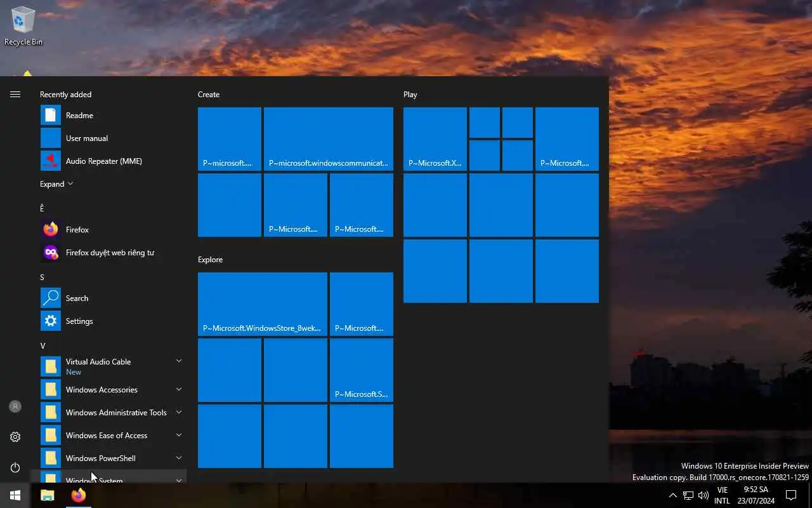Open the P~Microsoft.X... tile in Play
The image size is (812, 508).
click(435, 139)
